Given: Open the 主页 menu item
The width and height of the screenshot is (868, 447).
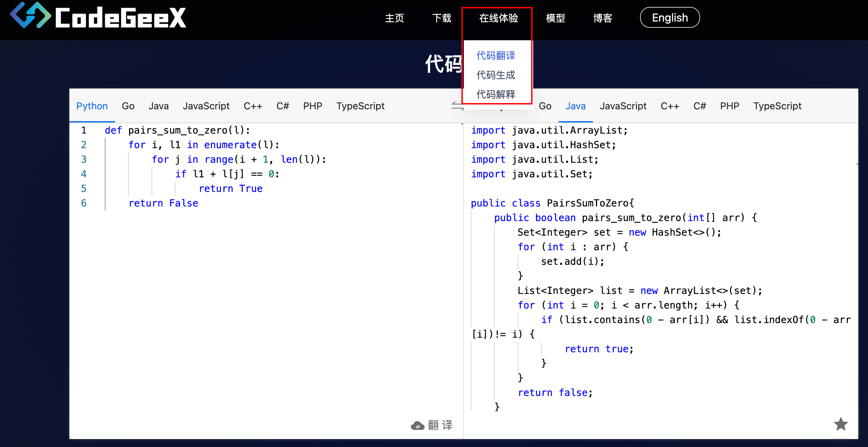Looking at the screenshot, I should point(394,19).
